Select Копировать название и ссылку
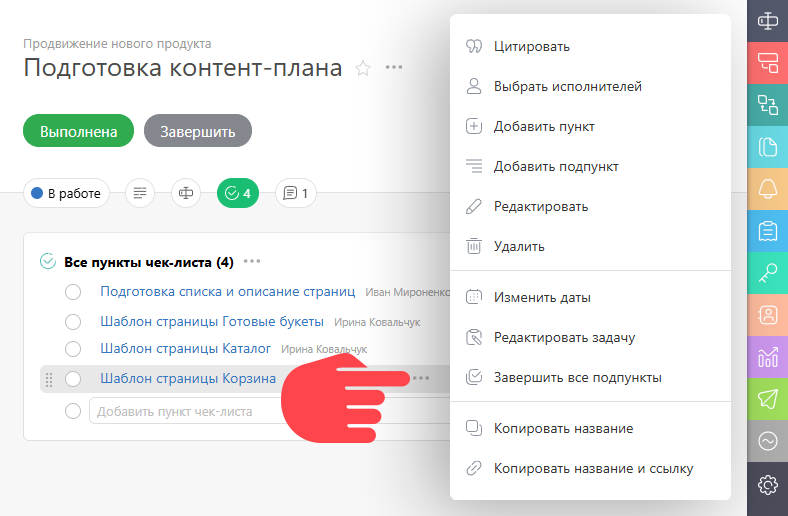788x516 pixels. (590, 468)
